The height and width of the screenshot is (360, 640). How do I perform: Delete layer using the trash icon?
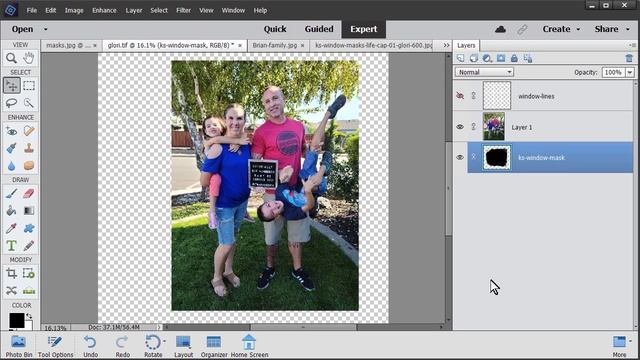coord(629,58)
